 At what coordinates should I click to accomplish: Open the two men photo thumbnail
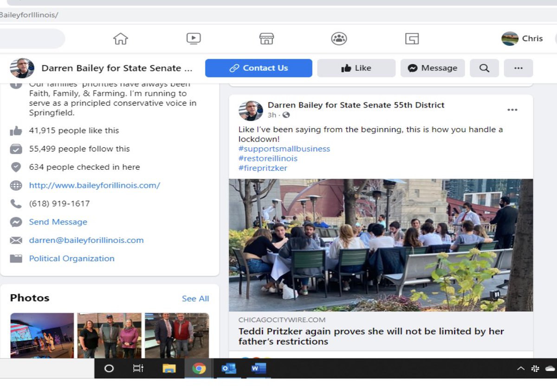177,335
